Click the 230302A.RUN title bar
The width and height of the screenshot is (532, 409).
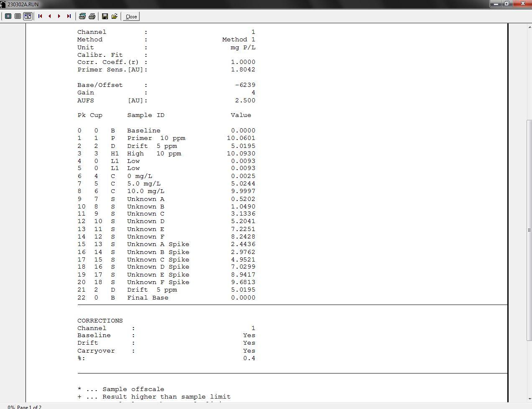click(x=251, y=4)
